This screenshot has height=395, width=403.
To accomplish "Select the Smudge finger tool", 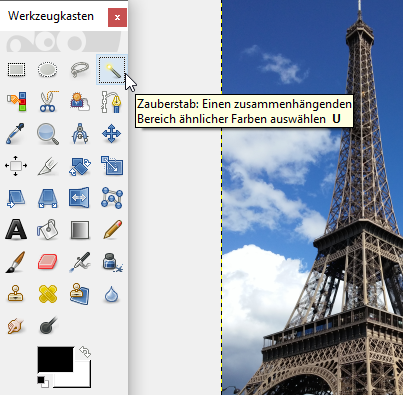I will 16,326.
